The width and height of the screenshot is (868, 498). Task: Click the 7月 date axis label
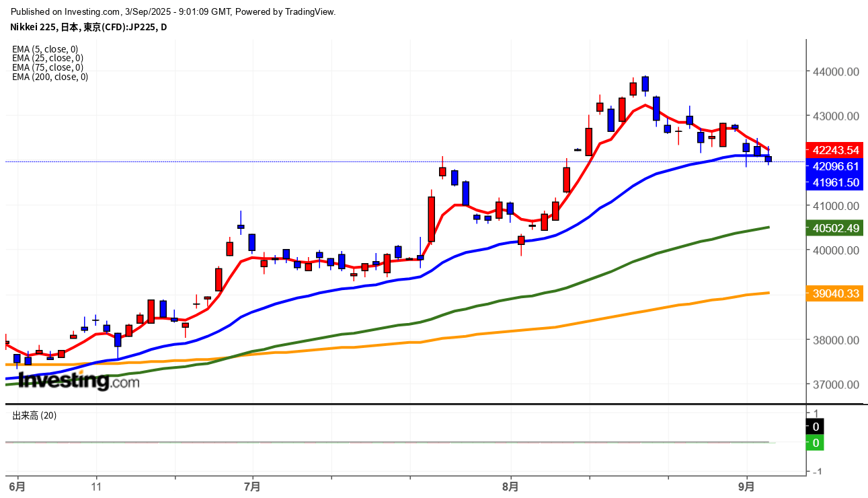pos(253,486)
